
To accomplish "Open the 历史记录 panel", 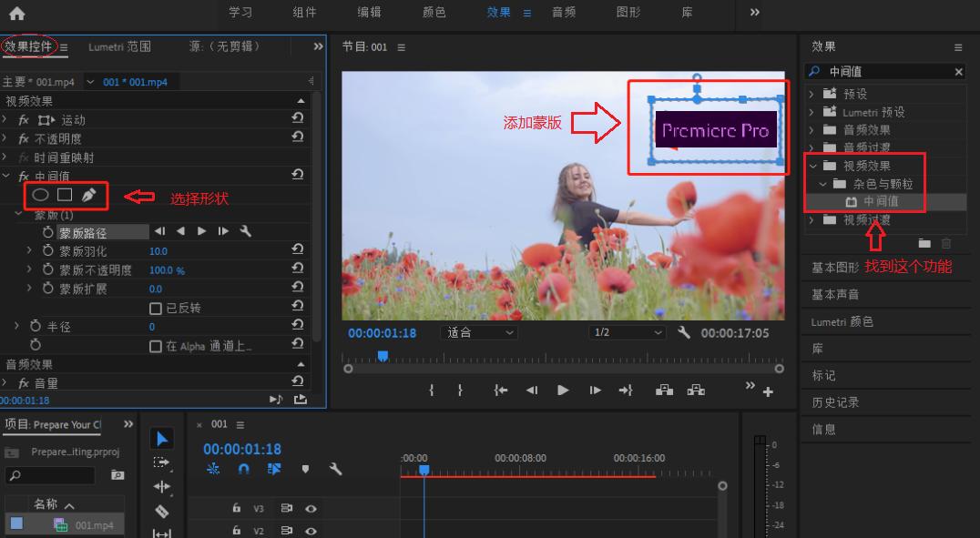I will [x=835, y=402].
